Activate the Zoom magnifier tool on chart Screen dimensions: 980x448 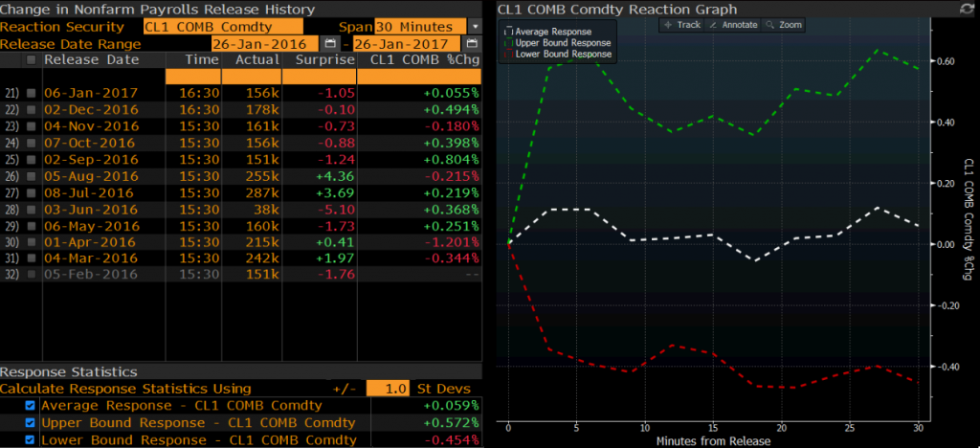tap(783, 25)
